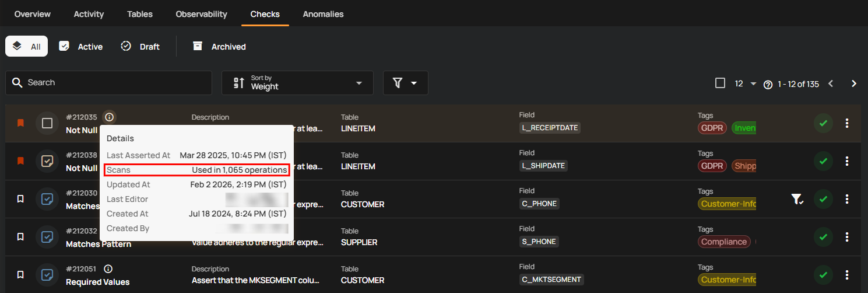Click the Scans row in Details popup
Viewport: 868px width, 293px height.
pos(197,170)
